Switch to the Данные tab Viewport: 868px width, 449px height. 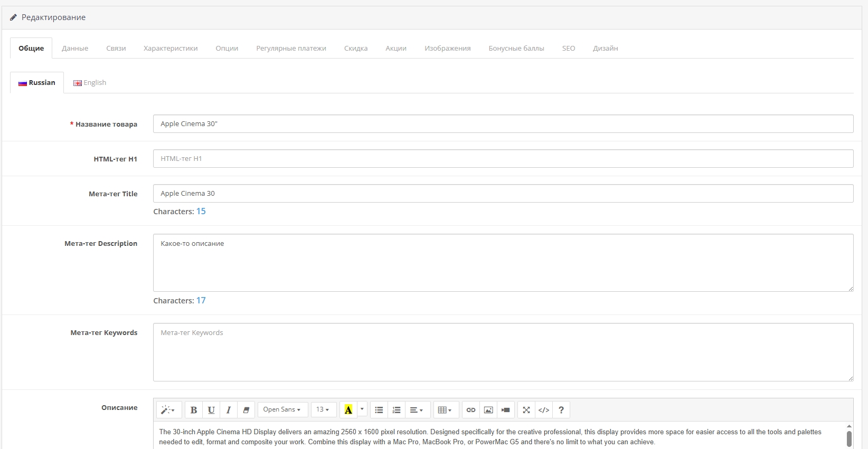[75, 48]
